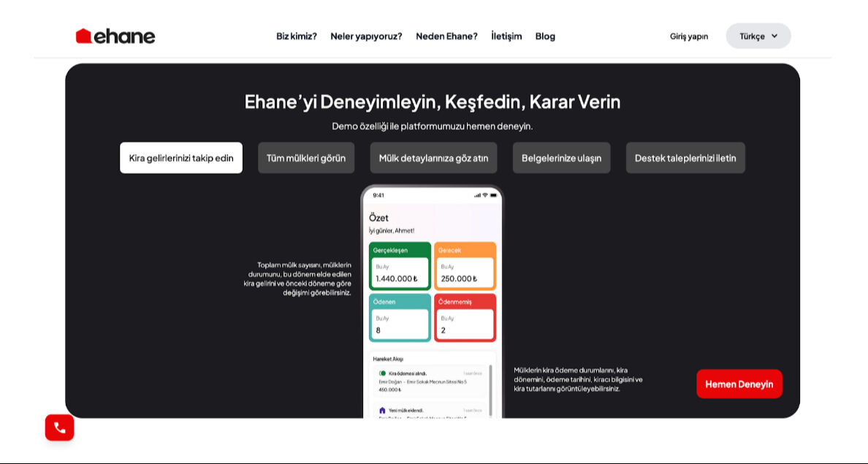Click the 'Giriş yapın' link
This screenshot has height=464, width=868.
(688, 36)
